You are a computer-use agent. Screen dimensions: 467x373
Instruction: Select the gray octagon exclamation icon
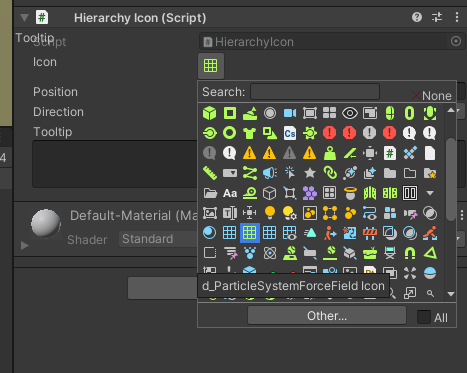pos(370,133)
